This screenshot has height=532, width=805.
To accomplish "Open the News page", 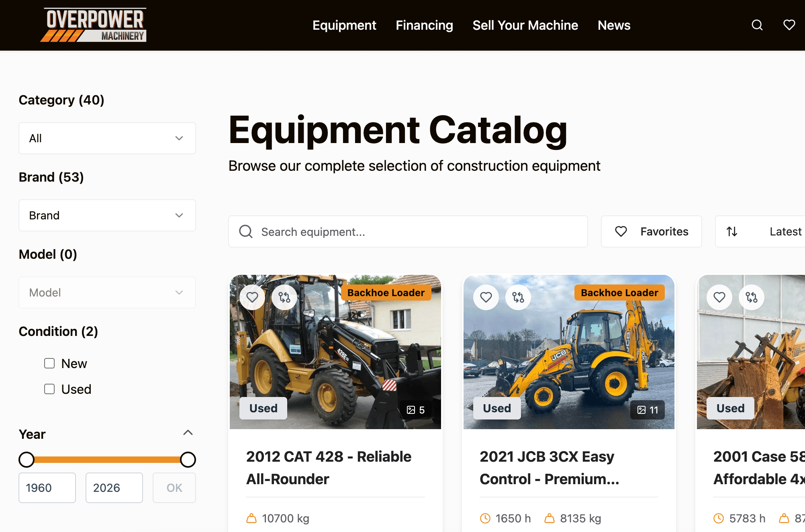I will tap(614, 25).
